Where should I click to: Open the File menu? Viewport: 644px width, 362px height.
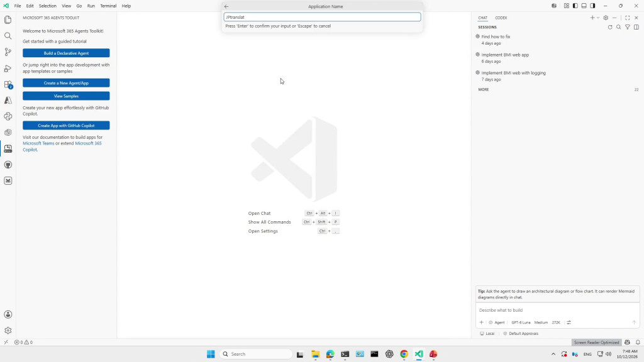[18, 6]
